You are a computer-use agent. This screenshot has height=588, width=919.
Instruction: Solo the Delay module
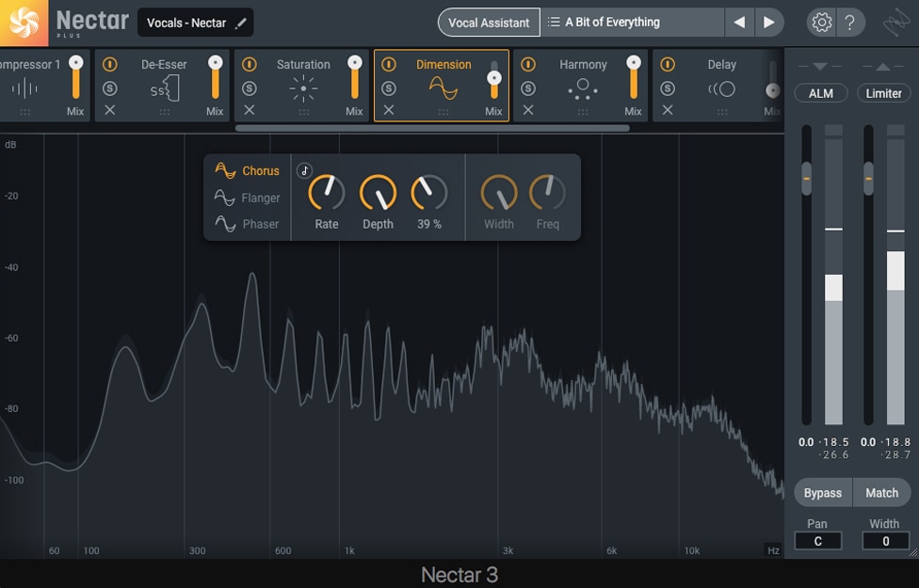pyautogui.click(x=668, y=88)
